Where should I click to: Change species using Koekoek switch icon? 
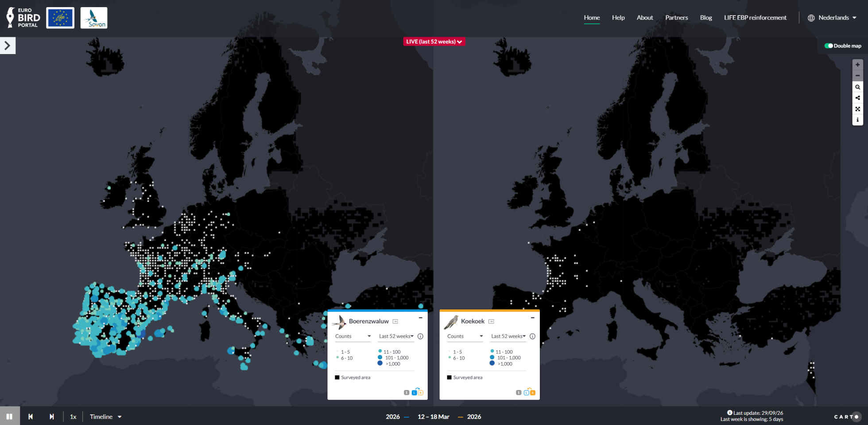(x=491, y=321)
